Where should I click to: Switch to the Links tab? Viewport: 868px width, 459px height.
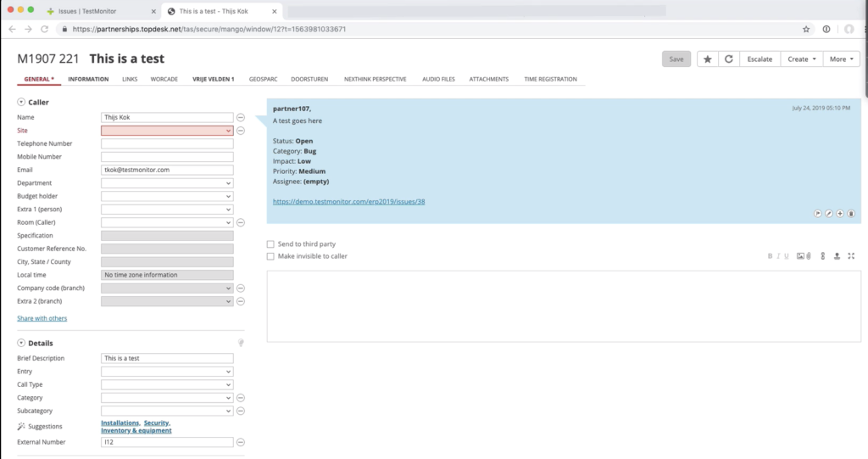[130, 79]
